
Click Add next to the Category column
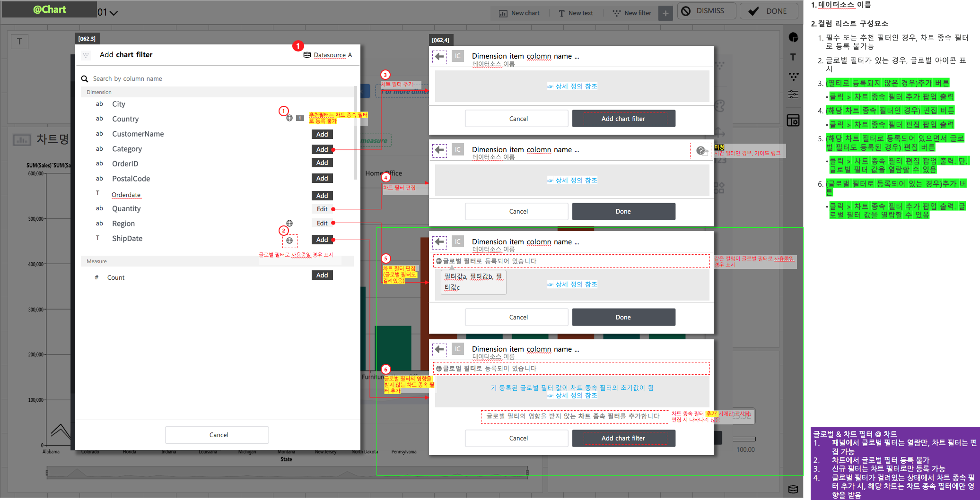click(322, 149)
